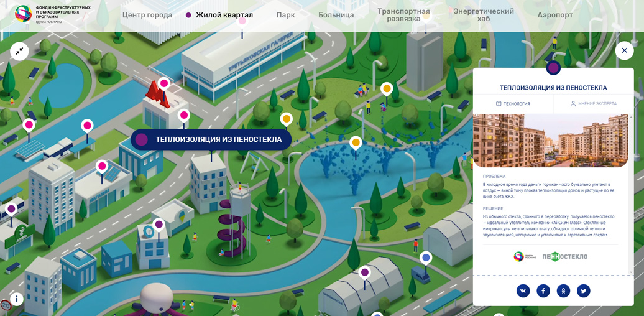Click the blue map marker
The image size is (644, 316).
(426, 257)
